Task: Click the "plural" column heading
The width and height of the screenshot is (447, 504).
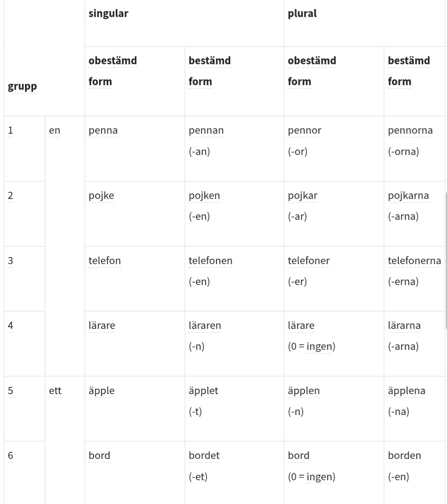Action: 302,13
